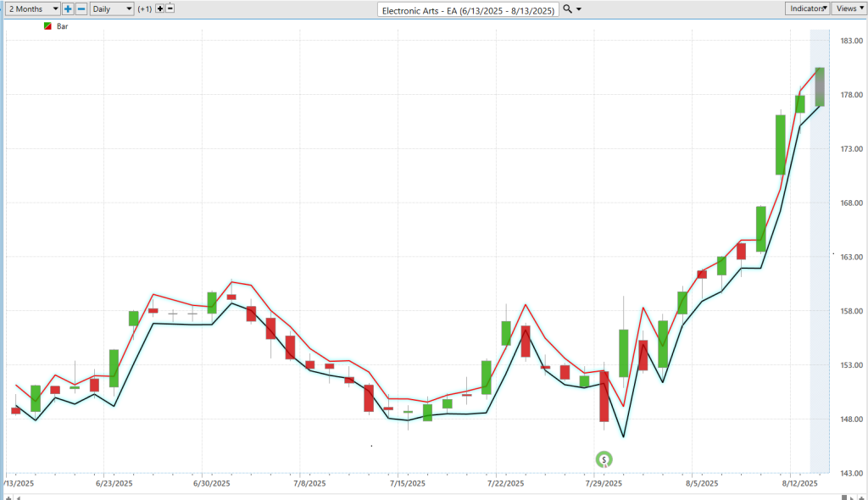Image resolution: width=868 pixels, height=500 pixels.
Task: Click the black plus beside (+1)
Action: coord(159,8)
